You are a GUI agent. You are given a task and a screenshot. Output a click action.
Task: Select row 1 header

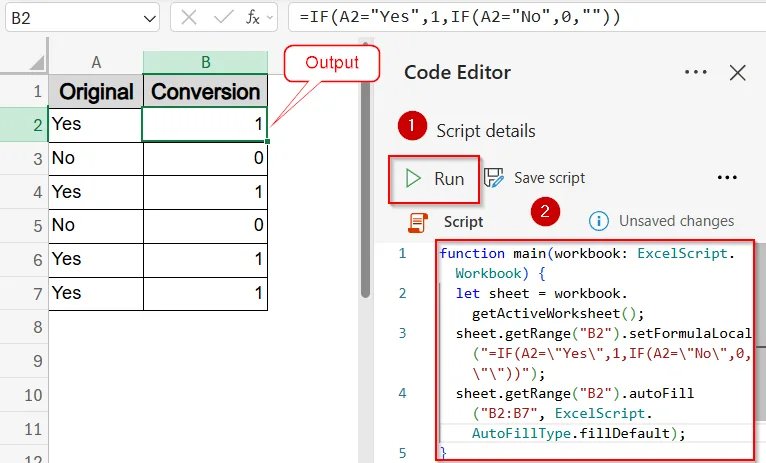point(24,91)
